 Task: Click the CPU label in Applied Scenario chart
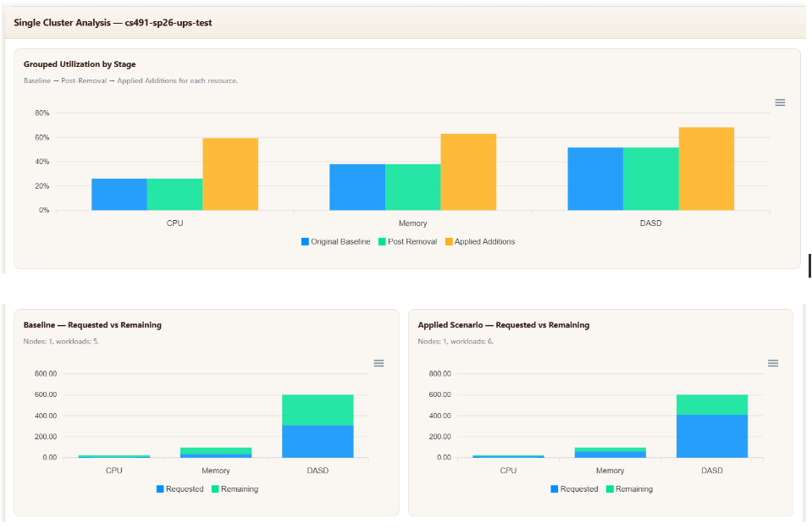509,471
